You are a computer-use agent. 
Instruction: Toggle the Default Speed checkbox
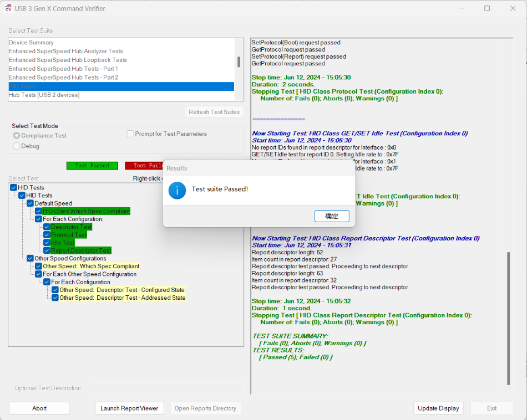[x=31, y=203]
